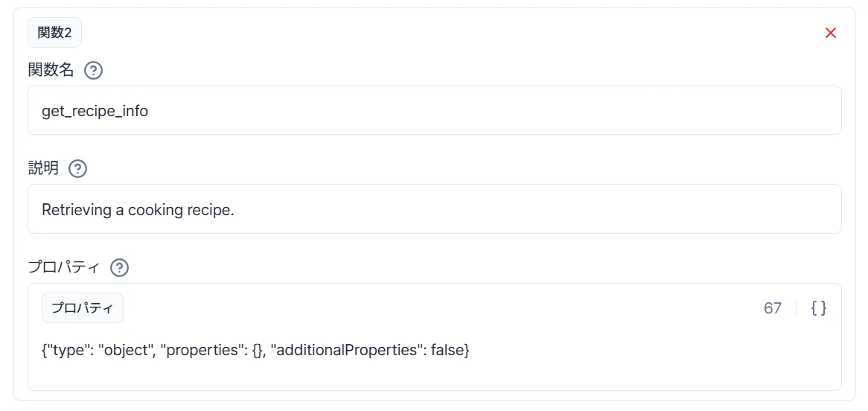
Task: Place cursor on "additionalProperties" in the JSON
Action: [x=346, y=351]
